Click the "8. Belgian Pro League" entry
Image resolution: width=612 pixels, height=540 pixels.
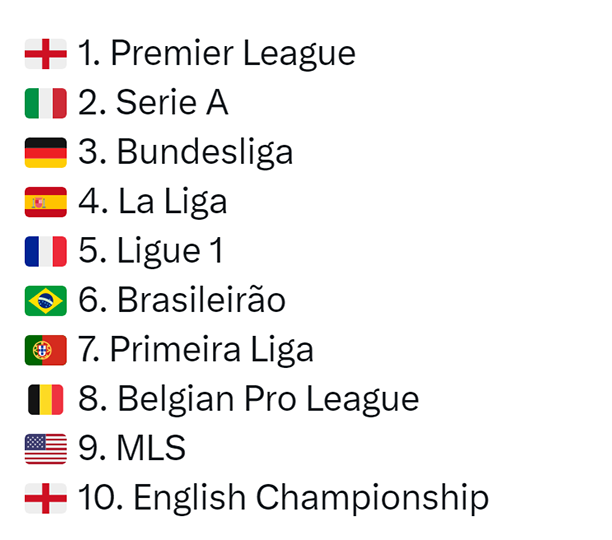(x=248, y=399)
